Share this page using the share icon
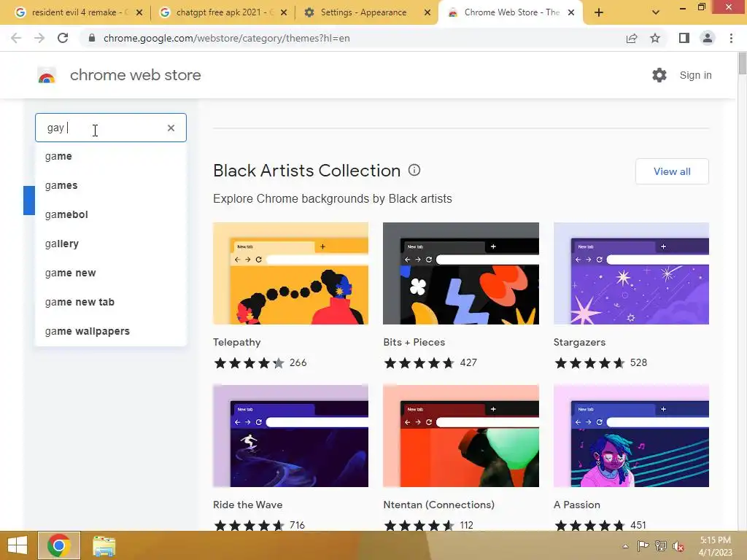 pyautogui.click(x=631, y=38)
